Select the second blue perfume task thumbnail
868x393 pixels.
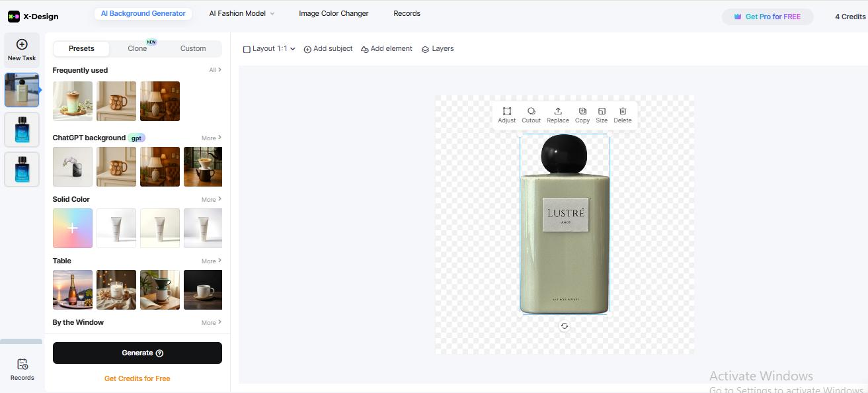tap(22, 169)
